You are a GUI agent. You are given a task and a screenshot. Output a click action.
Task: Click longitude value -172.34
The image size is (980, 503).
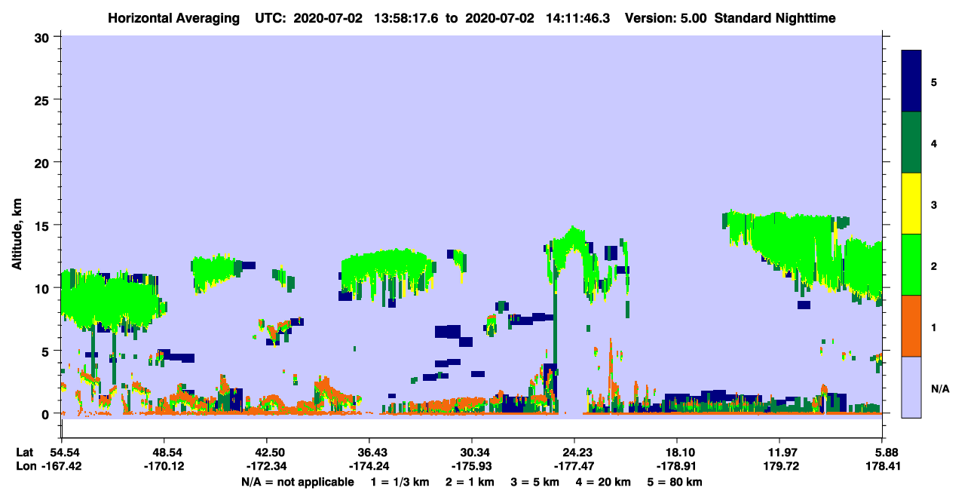pos(267,466)
